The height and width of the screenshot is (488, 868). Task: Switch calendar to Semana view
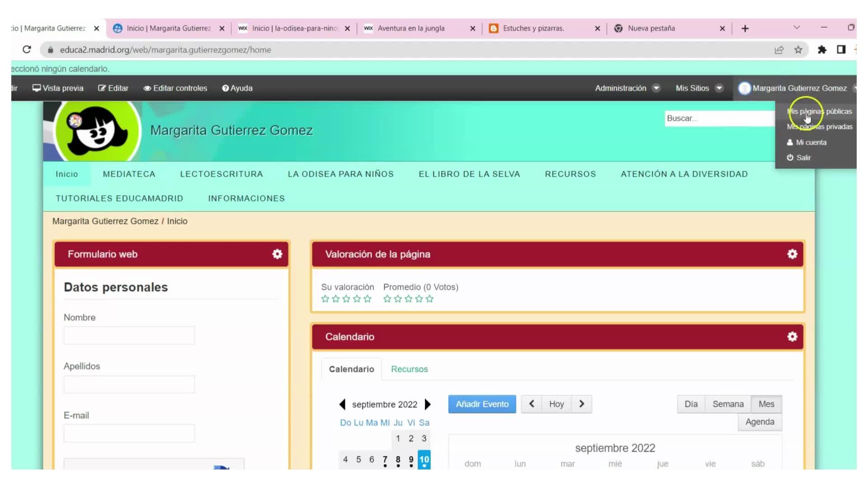pos(727,404)
